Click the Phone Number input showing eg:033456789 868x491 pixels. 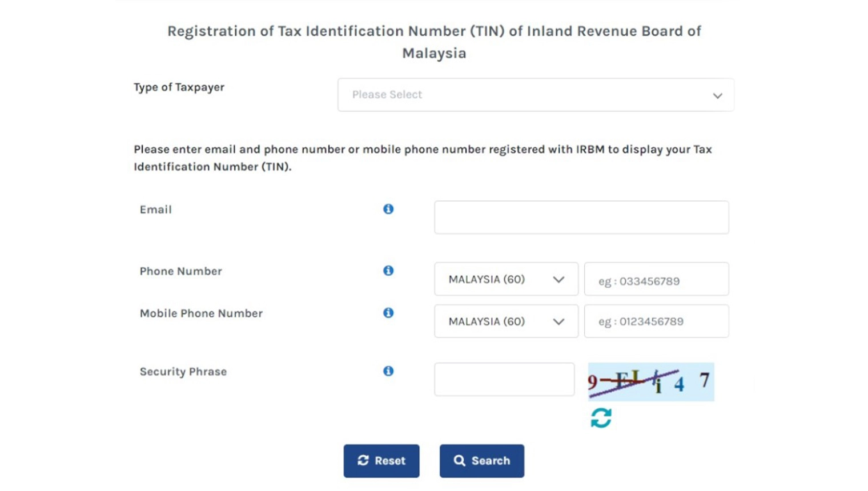click(x=656, y=279)
